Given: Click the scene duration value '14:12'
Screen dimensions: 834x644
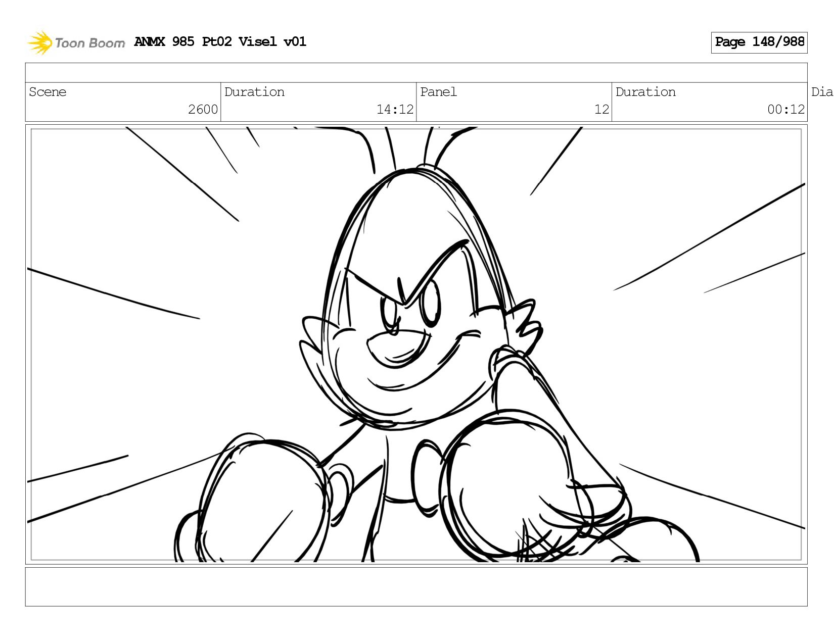Looking at the screenshot, I should 395,110.
